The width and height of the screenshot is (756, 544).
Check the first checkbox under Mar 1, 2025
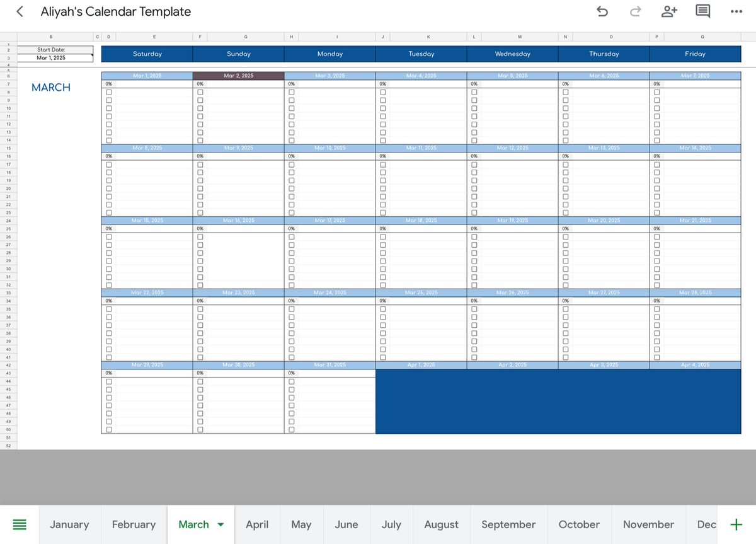pyautogui.click(x=109, y=91)
